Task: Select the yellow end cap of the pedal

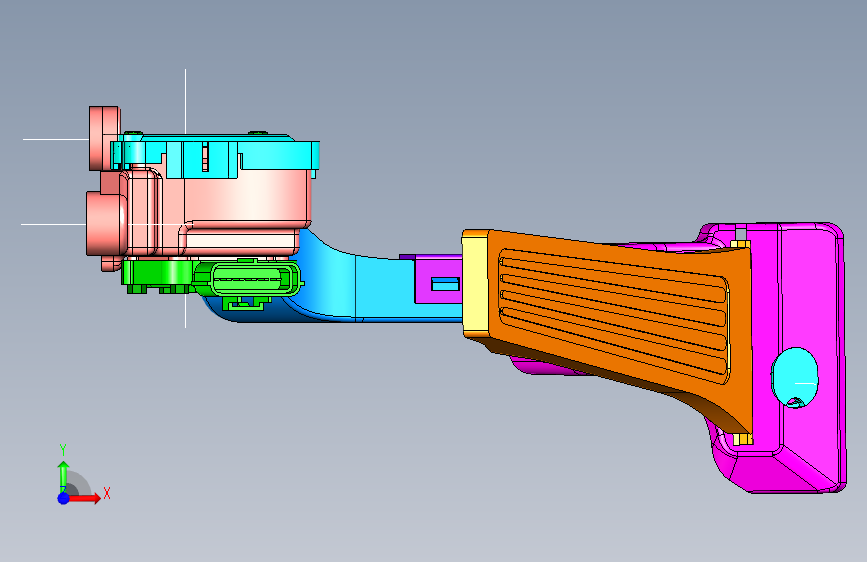Action: 475,284
